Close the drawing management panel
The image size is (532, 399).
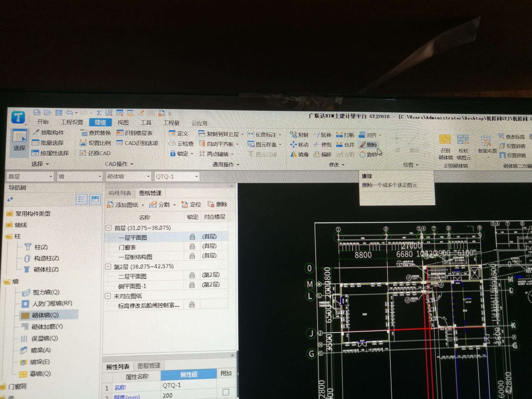pyautogui.click(x=232, y=186)
